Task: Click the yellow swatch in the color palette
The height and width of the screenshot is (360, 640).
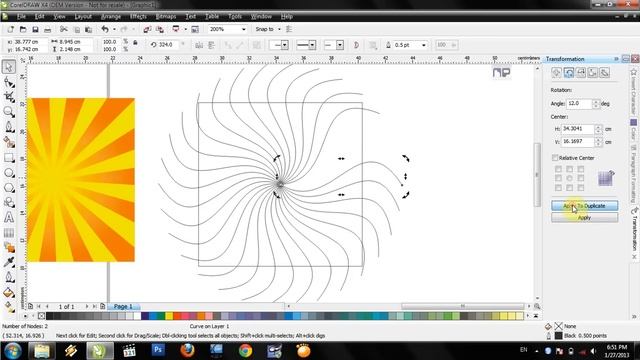Action: pos(169,316)
